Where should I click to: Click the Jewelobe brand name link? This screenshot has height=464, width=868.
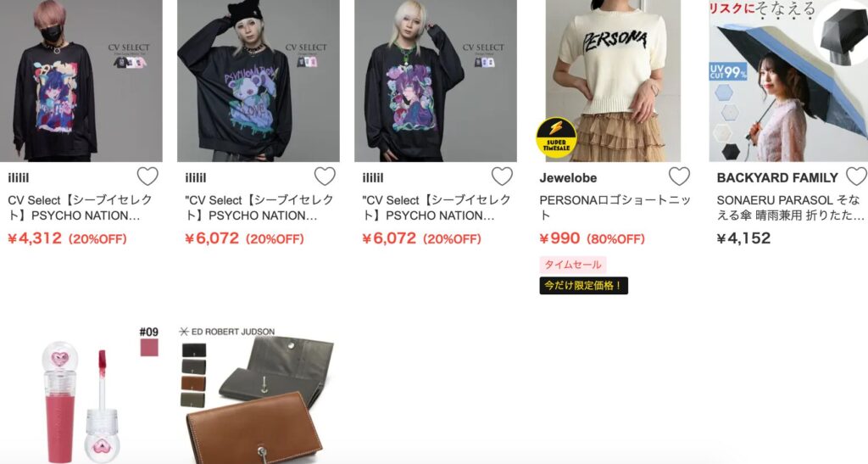[568, 178]
